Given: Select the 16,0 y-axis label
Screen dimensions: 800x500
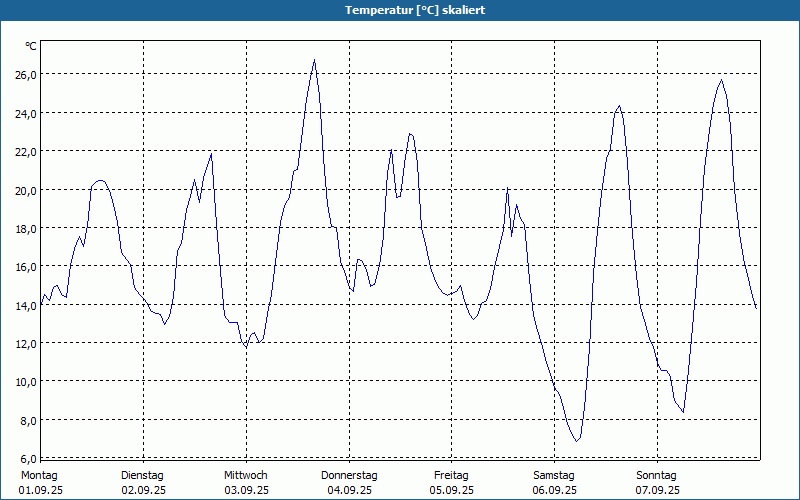Looking at the screenshot, I should click(26, 267).
